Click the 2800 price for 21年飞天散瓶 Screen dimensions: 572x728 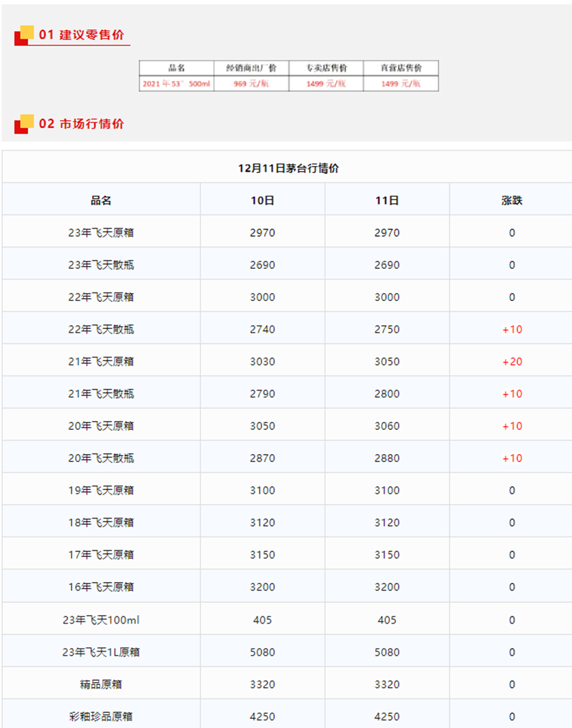click(x=388, y=394)
